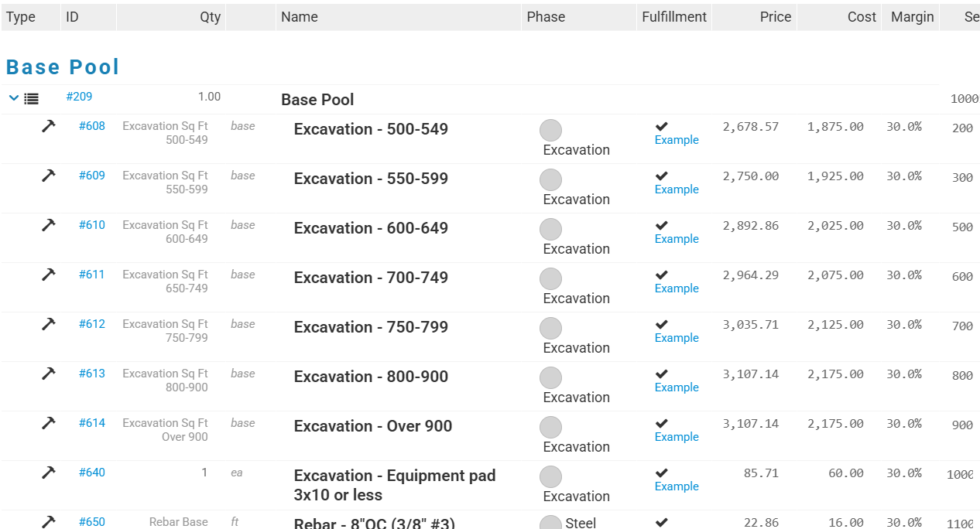Open item link #640
Image resolution: width=980 pixels, height=529 pixels.
point(92,473)
